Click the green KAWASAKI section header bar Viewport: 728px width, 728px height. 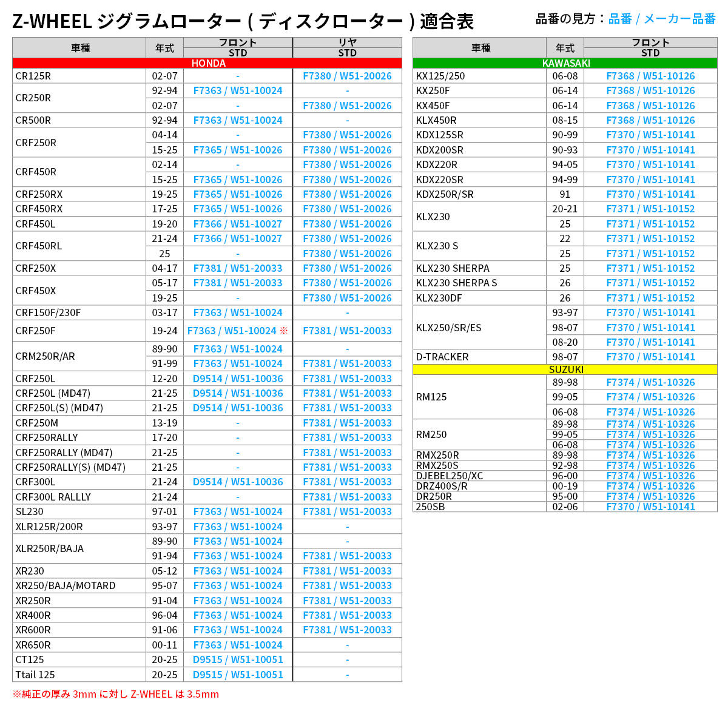point(565,63)
